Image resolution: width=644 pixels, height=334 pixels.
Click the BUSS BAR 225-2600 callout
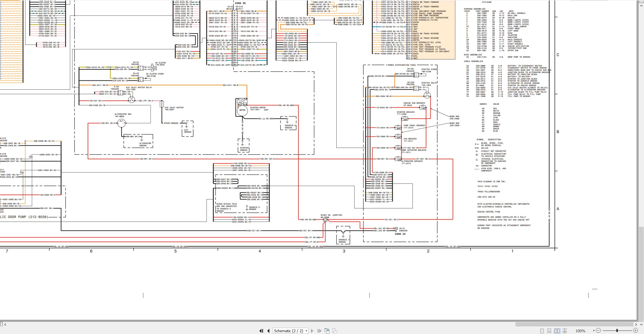pyautogui.click(x=454, y=117)
